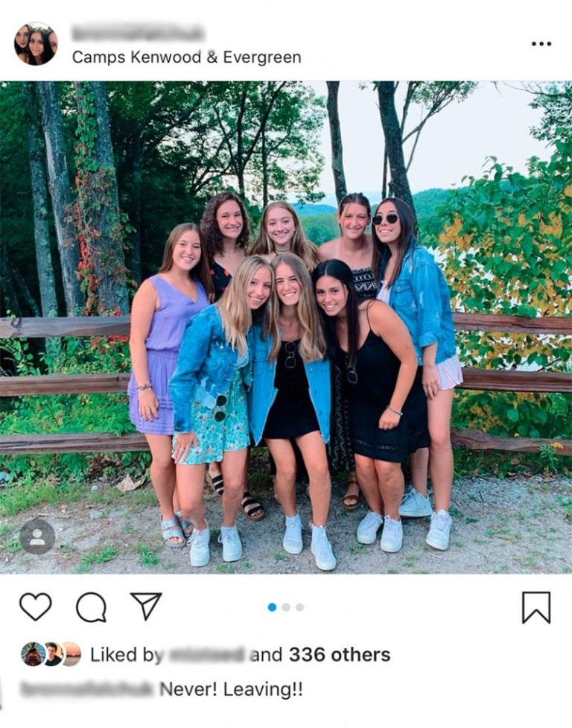This screenshot has width=572, height=728.
Task: Click the middle liker avatar beside "Liked by"
Action: click(x=52, y=654)
